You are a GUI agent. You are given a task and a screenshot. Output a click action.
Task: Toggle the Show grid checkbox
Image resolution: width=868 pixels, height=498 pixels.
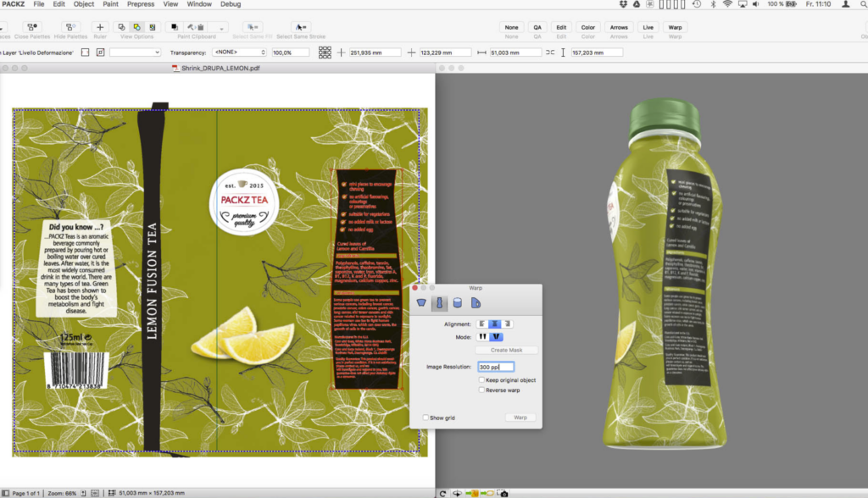[x=426, y=418]
